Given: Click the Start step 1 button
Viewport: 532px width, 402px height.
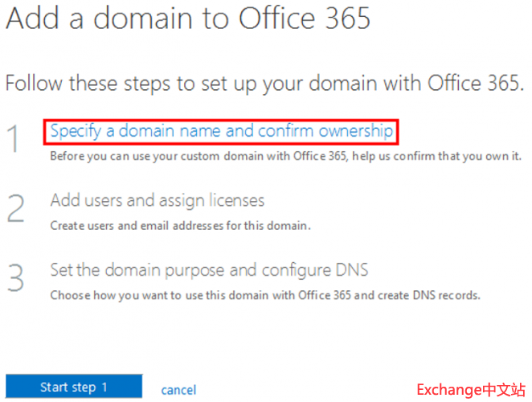Looking at the screenshot, I should coord(74,388).
